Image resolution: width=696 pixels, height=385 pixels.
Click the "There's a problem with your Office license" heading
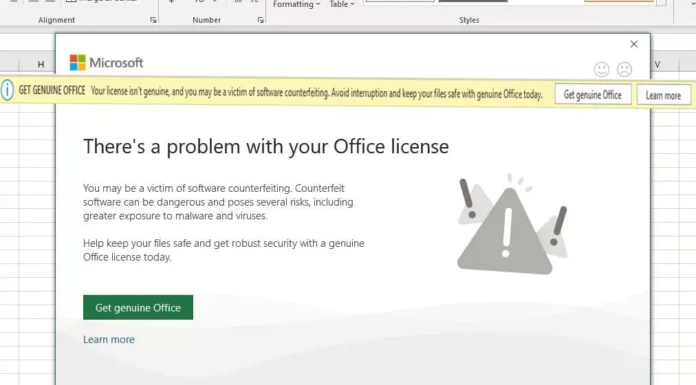pos(266,147)
